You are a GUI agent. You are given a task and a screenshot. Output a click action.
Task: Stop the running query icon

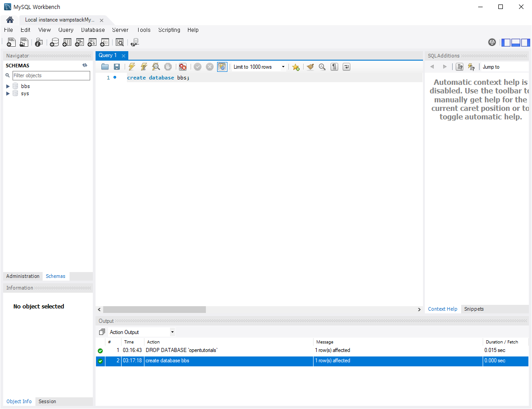tap(168, 67)
